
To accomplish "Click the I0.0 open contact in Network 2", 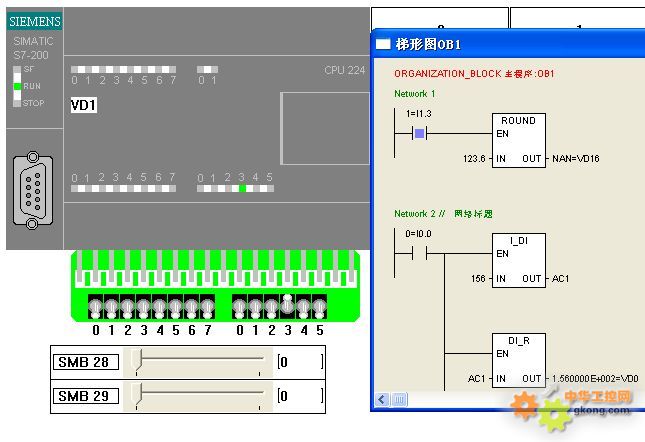I will click(419, 253).
